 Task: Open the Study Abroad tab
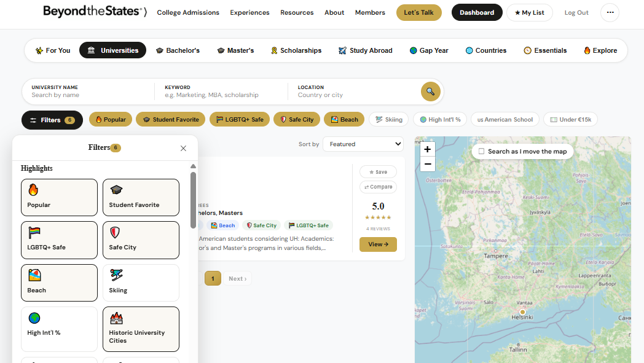coord(365,50)
